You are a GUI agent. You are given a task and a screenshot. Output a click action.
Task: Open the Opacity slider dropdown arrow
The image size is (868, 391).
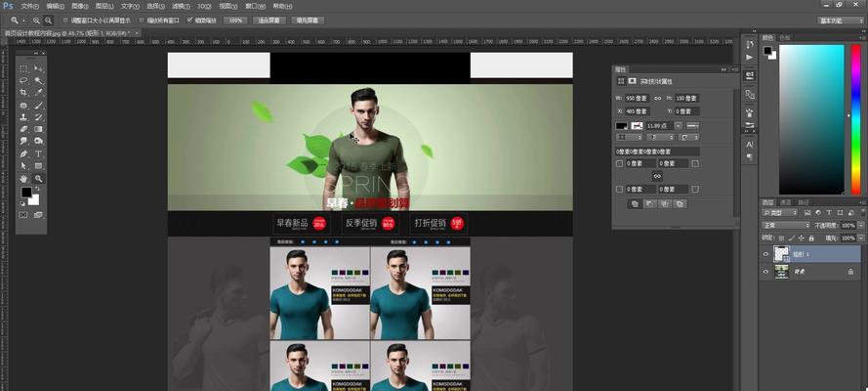coord(860,226)
